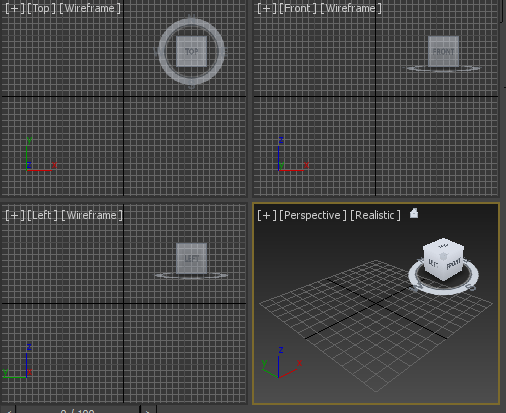Open the [Wireframe] shading menu in the Left viewport
This screenshot has height=413, width=506.
[x=92, y=215]
